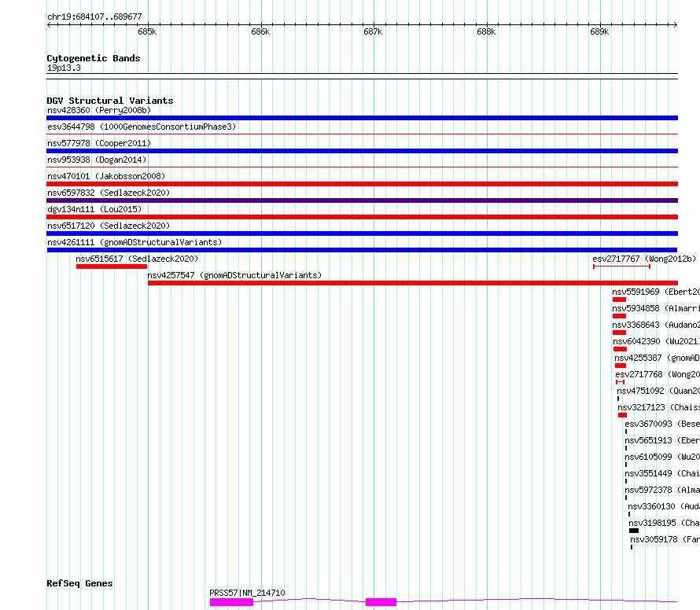Select the red bar below nsv5591969
Viewport: 700px width, 610px height.
(x=619, y=299)
